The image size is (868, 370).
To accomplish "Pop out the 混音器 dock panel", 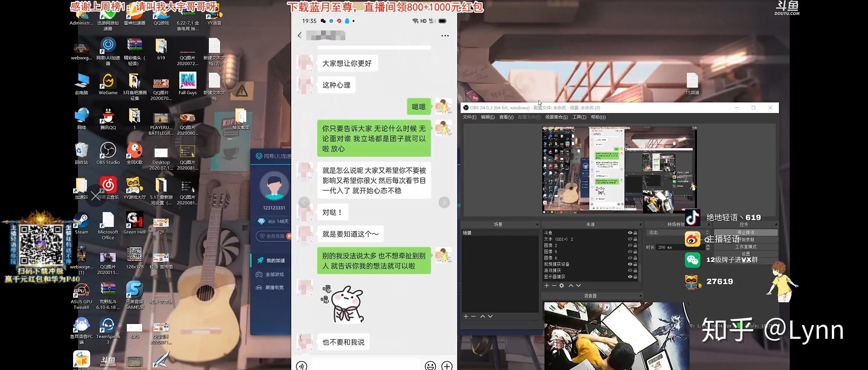I will tap(641, 296).
